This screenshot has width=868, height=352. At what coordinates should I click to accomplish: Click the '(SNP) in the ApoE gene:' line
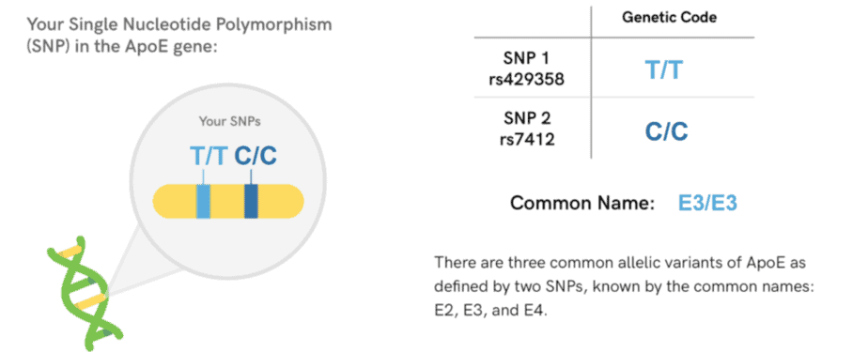pos(121,47)
